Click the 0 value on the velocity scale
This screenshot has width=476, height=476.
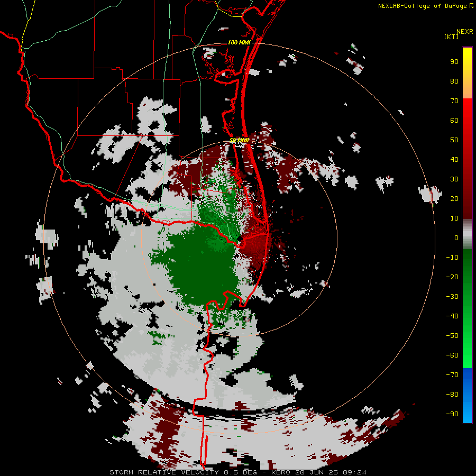tap(456, 238)
